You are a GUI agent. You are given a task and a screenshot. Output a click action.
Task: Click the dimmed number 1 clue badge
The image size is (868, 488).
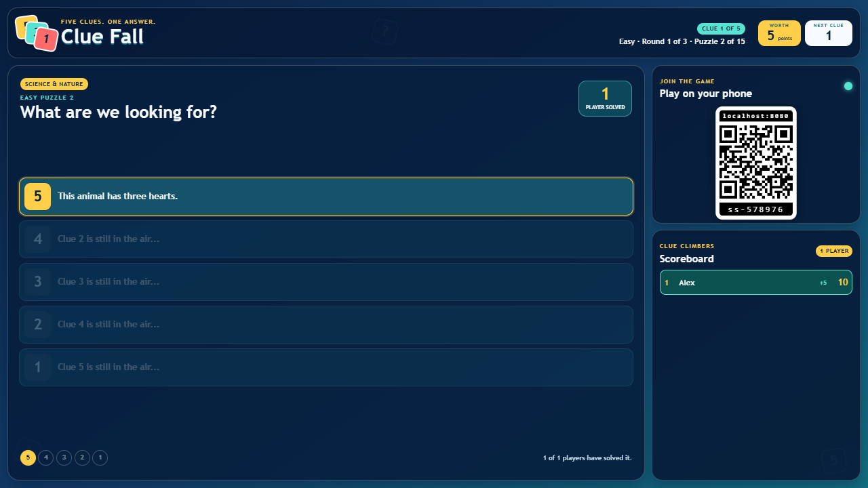click(x=38, y=367)
